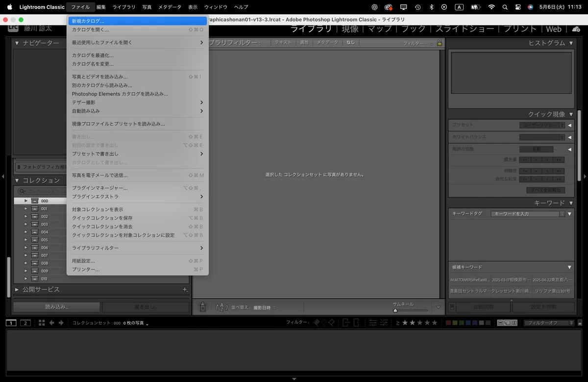The height and width of the screenshot is (382, 588).
Task: Click the 設定を同期 button
Action: pos(543,307)
